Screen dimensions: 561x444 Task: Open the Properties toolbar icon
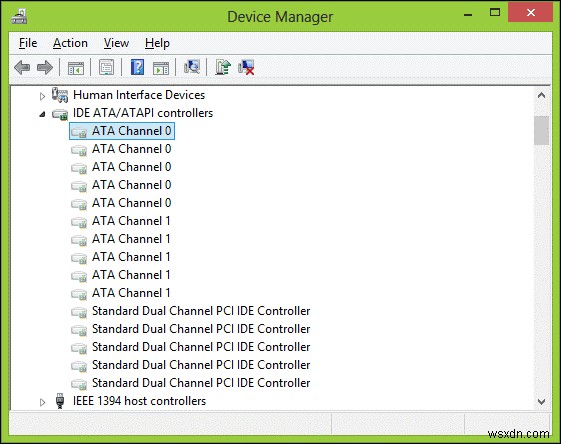tap(106, 67)
